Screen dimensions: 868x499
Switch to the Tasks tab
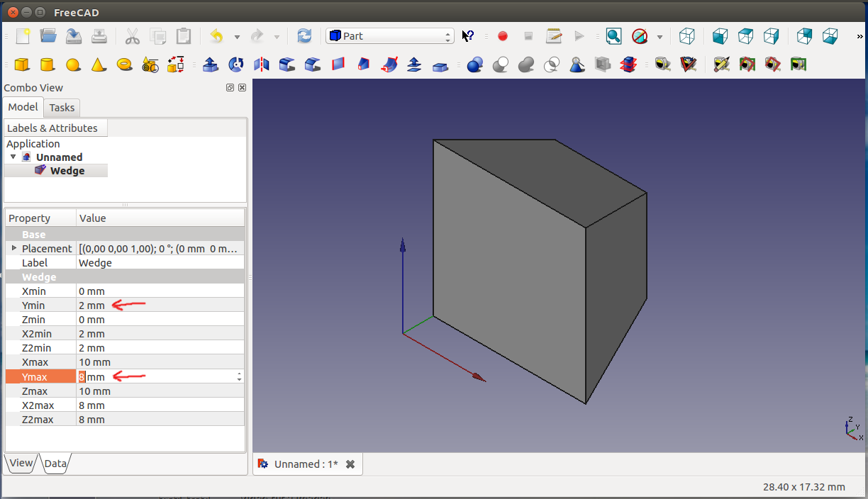[62, 108]
